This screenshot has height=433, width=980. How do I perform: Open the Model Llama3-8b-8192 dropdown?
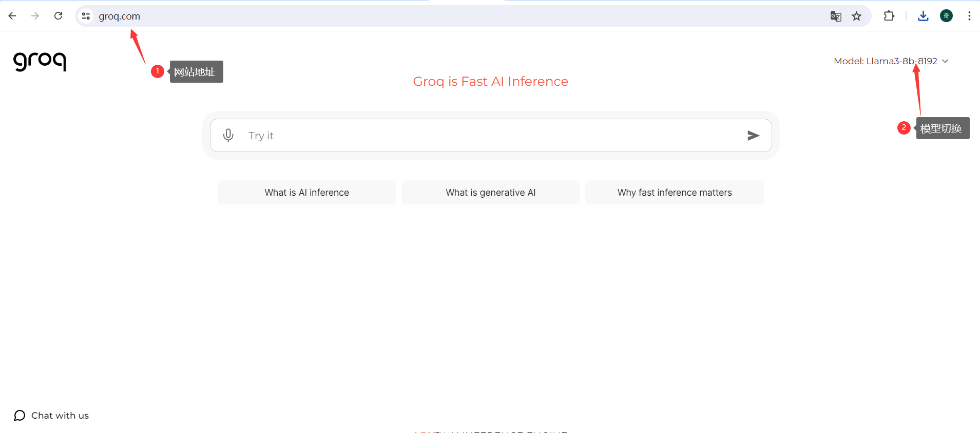click(x=891, y=61)
